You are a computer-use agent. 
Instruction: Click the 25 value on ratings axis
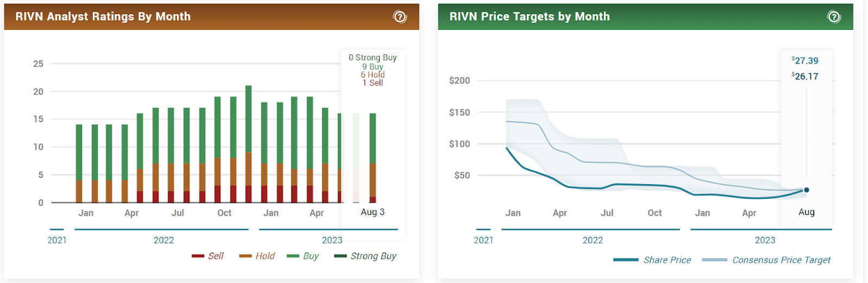(38, 64)
